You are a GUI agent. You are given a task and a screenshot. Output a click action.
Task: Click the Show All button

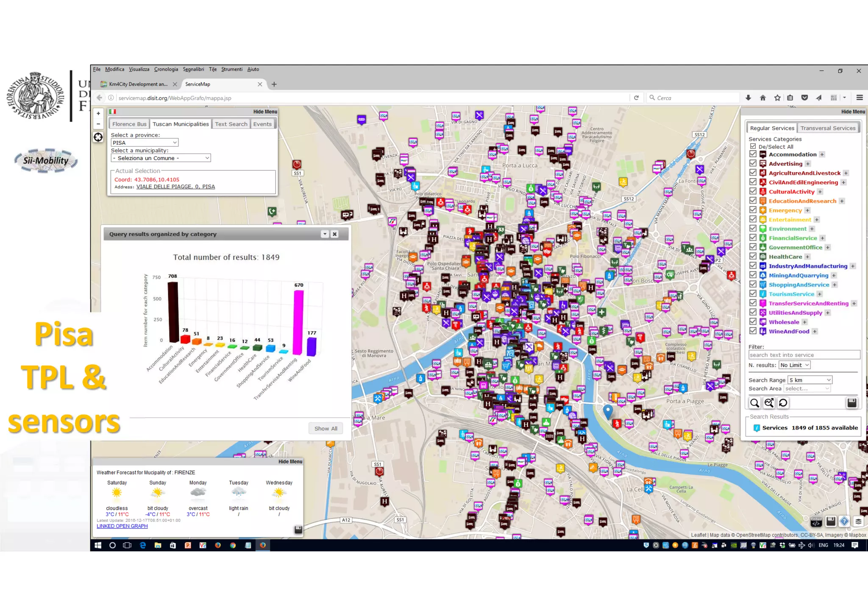(325, 429)
